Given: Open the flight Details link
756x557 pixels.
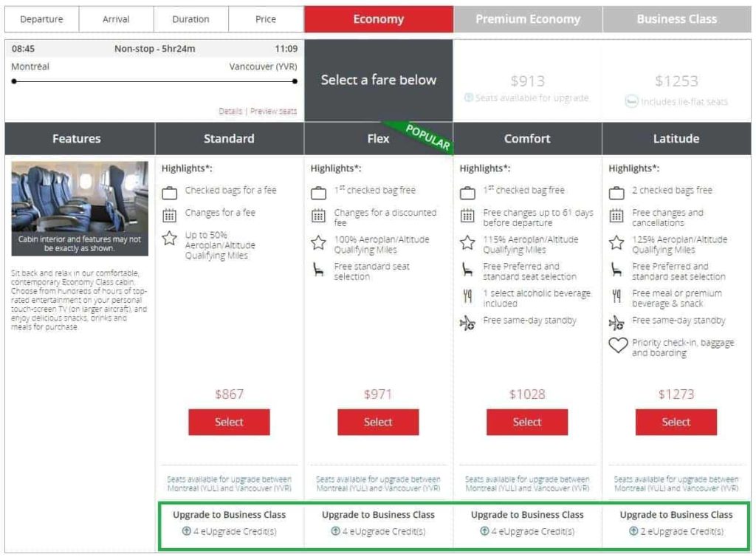Looking at the screenshot, I should point(230,112).
